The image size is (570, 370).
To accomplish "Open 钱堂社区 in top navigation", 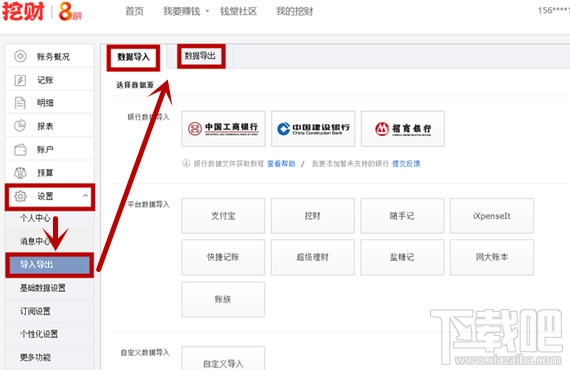I will [238, 11].
